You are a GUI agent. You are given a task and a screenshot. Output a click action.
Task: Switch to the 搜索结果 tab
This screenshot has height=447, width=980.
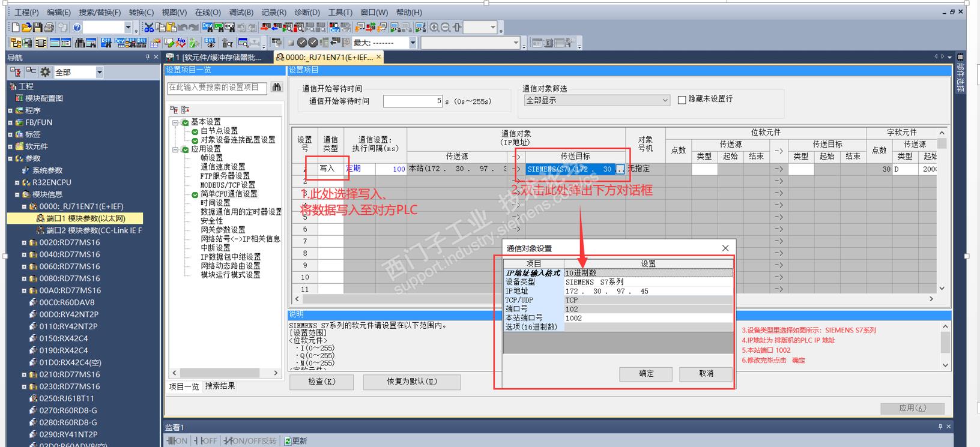coord(220,386)
